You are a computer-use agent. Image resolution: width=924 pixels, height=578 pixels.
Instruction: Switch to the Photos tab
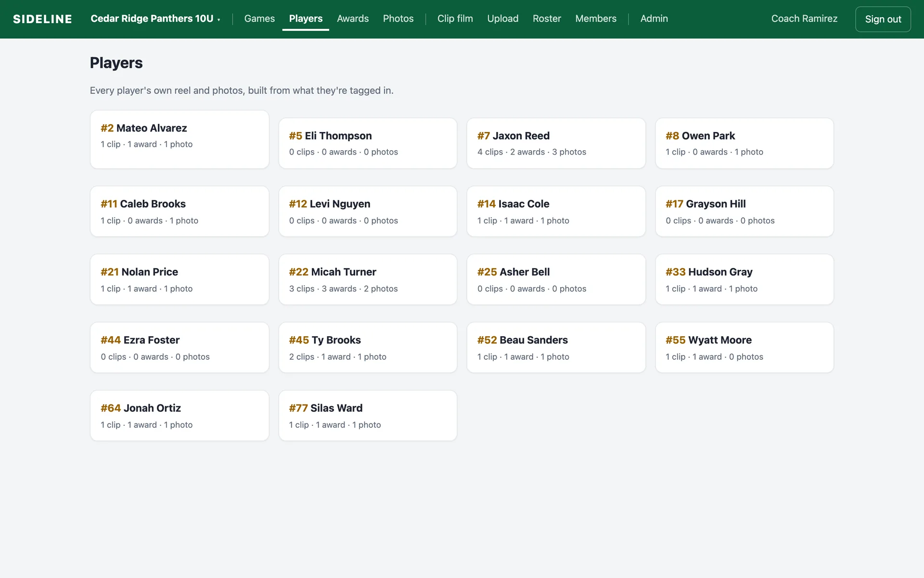coord(398,19)
